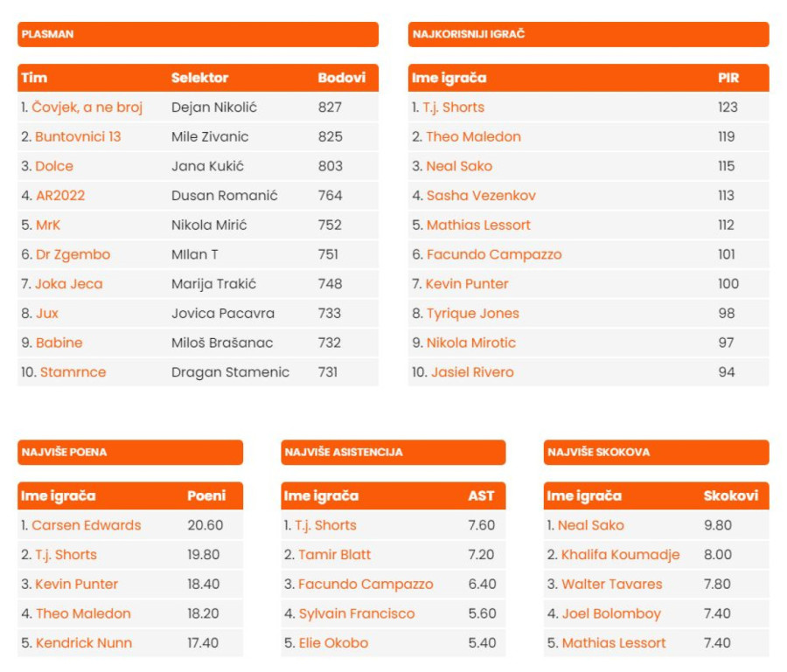
Task: Click the Bodovi column header
Action: (342, 78)
